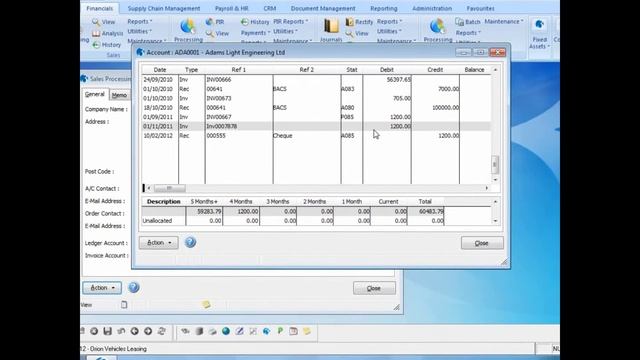Screen dimensions: 640x360
Task: Expand Maintenance dropdown next to Batch
Action: click(504, 22)
